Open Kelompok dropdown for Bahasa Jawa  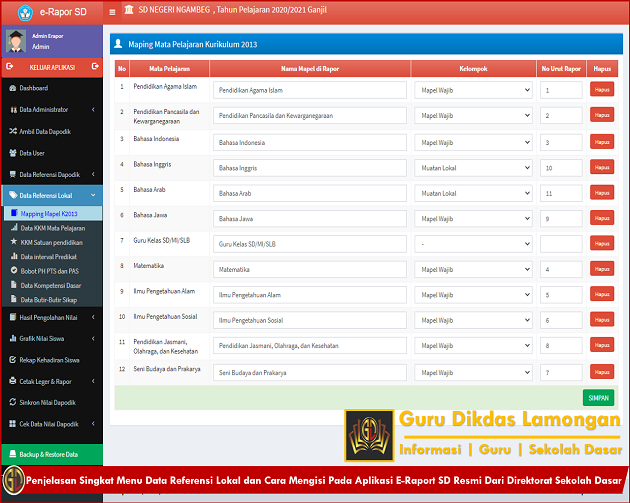tap(473, 219)
